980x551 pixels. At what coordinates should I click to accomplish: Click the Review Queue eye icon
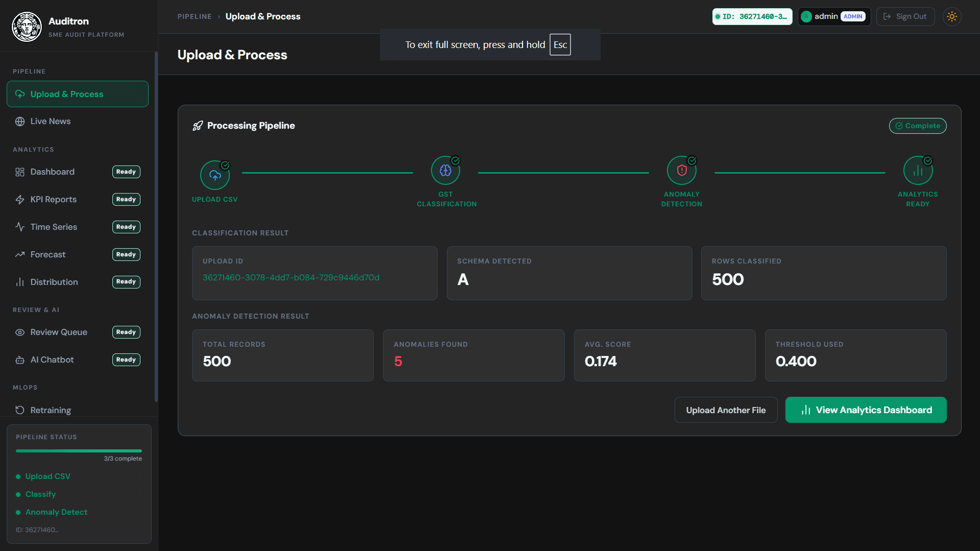[20, 332]
